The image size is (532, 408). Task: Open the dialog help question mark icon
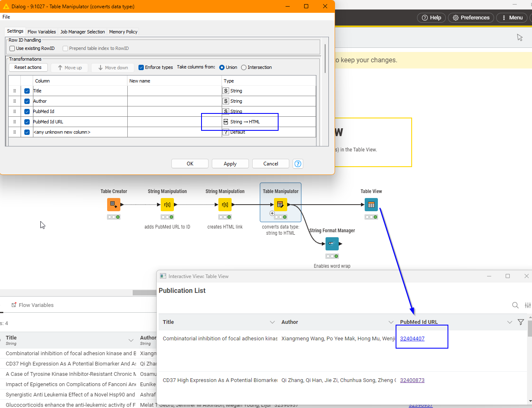[298, 164]
